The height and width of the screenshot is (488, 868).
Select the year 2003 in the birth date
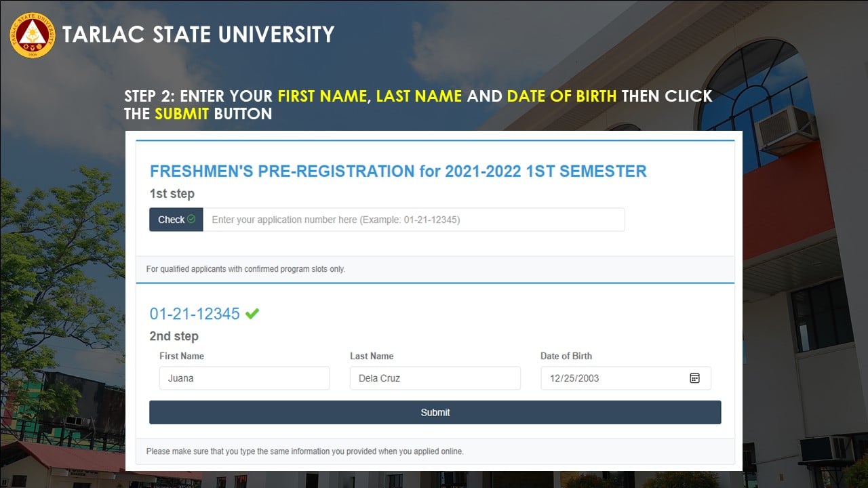pyautogui.click(x=588, y=378)
